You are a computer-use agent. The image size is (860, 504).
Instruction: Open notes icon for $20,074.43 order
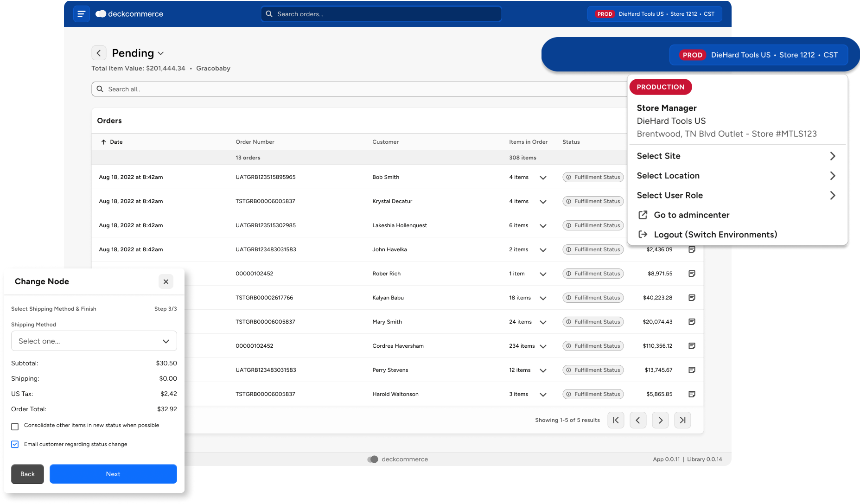click(x=692, y=322)
